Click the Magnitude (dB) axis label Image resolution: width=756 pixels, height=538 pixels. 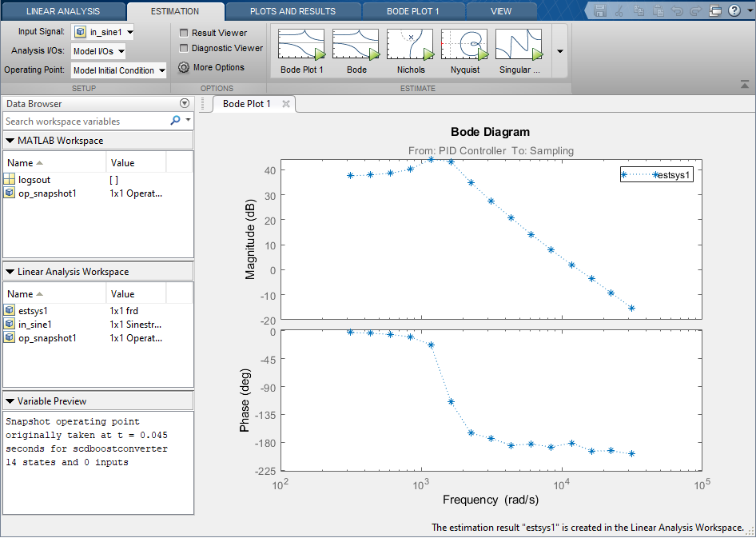[250, 240]
